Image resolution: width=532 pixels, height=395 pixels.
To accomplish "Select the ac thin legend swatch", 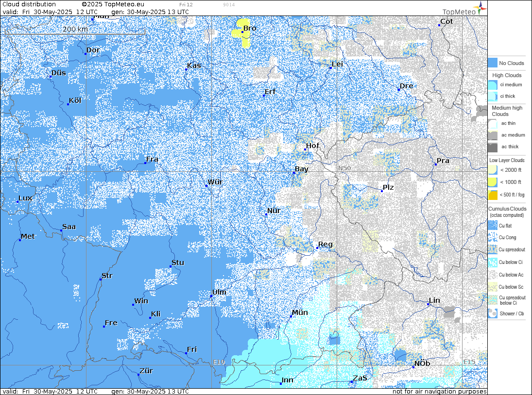I will tap(493, 123).
